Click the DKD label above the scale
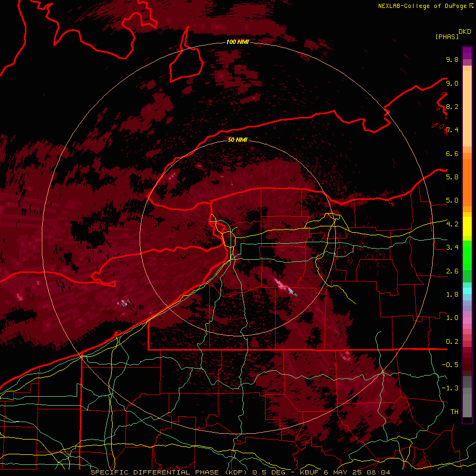The image size is (476, 476). (x=465, y=32)
